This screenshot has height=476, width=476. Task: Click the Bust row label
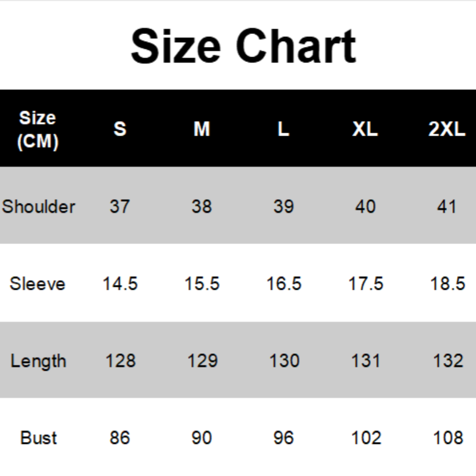click(x=38, y=438)
